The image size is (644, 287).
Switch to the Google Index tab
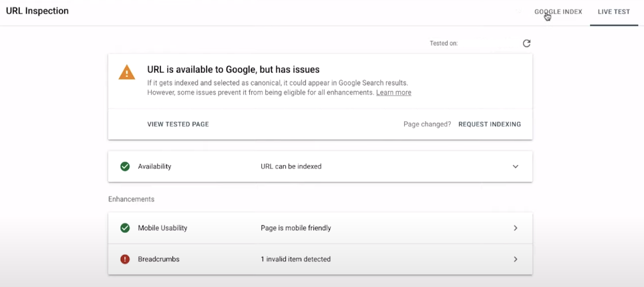[x=558, y=12]
